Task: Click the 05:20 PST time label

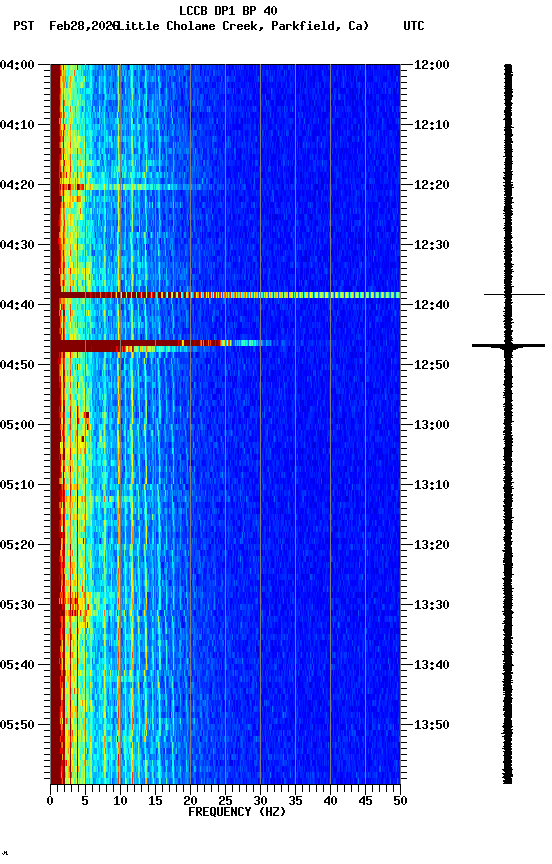Action: pos(17,545)
